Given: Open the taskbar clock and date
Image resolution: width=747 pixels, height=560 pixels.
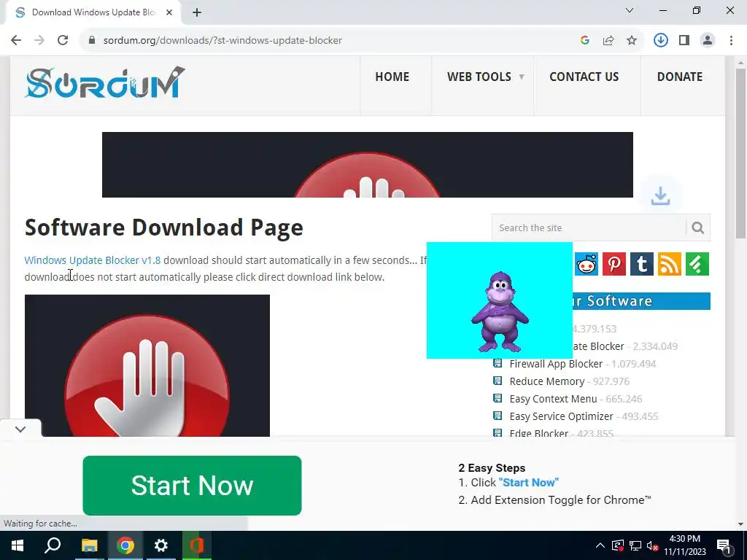Looking at the screenshot, I should (x=684, y=545).
